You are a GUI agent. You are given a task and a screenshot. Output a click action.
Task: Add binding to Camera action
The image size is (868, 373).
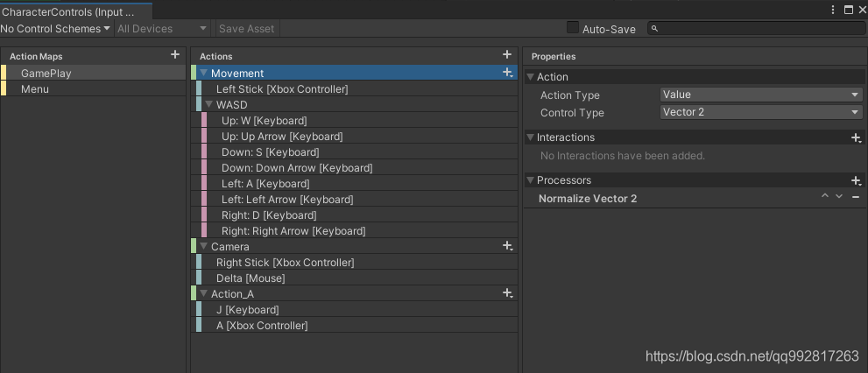tap(507, 247)
